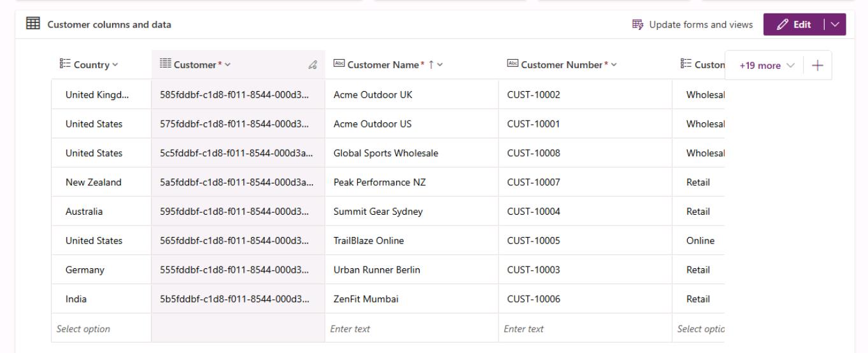Click the Edit button
868x353 pixels.
795,25
